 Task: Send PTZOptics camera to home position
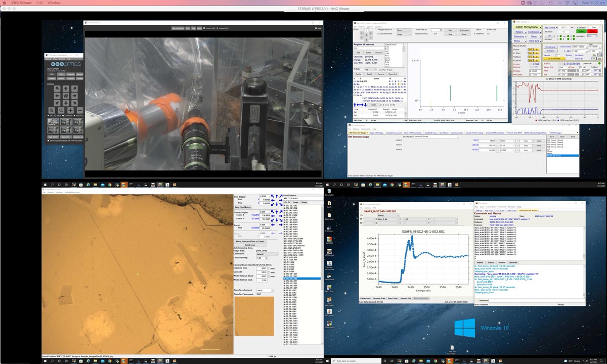[66, 96]
